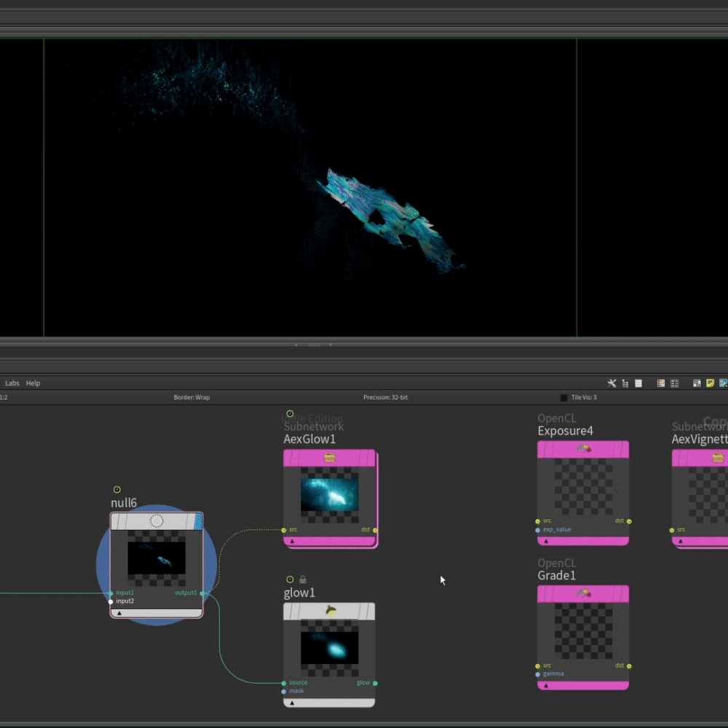Toggle the leftmost flag on null6 header
The height and width of the screenshot is (728, 728).
pyautogui.click(x=115, y=521)
